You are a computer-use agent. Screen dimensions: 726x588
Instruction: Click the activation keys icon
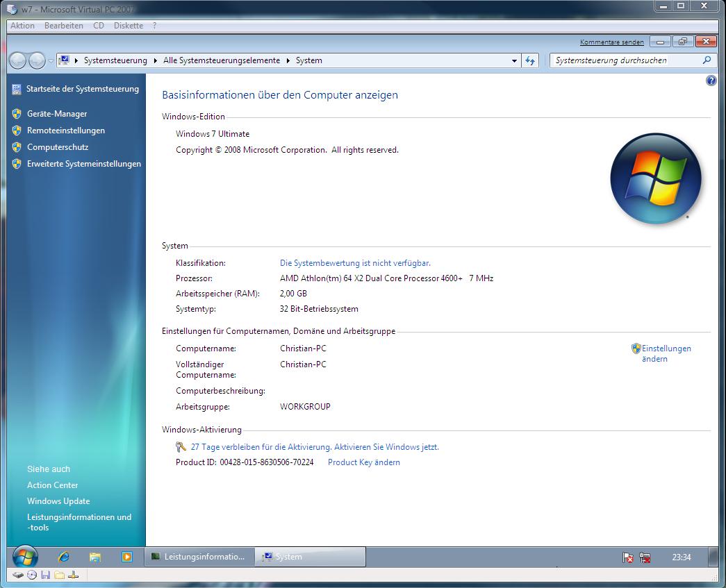[181, 447]
